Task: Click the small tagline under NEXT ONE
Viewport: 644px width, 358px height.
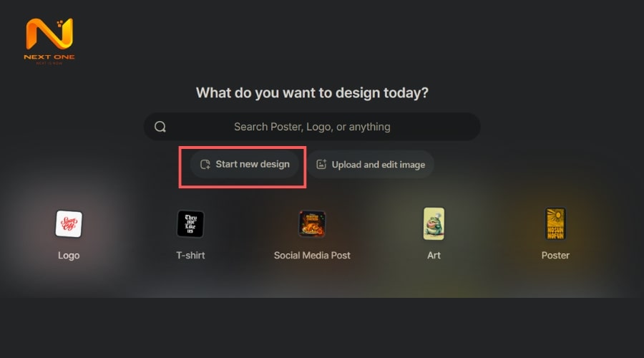Action: (x=49, y=64)
